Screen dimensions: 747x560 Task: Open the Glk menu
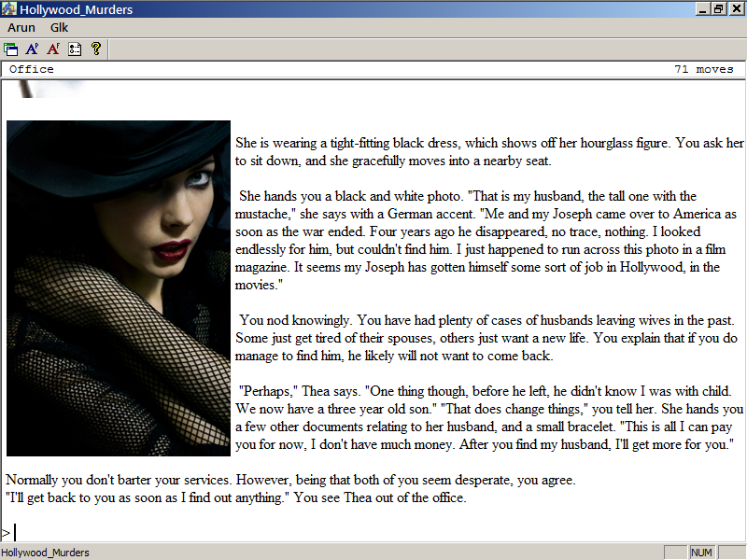point(59,28)
